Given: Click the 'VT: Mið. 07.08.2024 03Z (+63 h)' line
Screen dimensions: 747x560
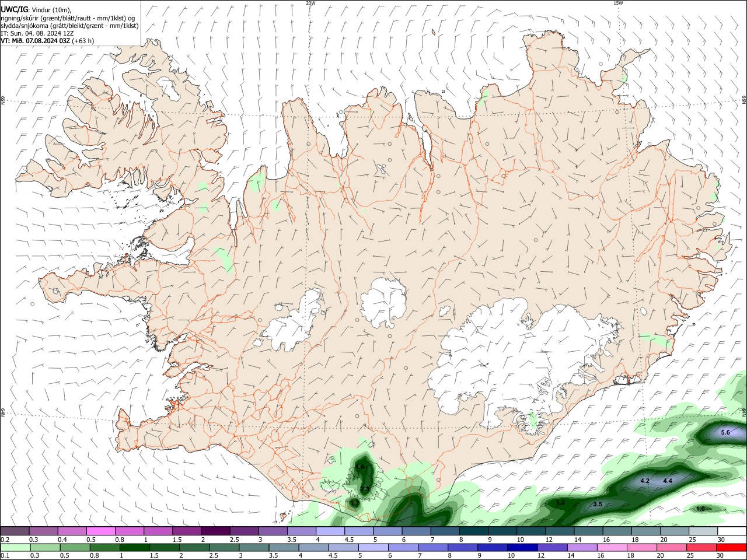Looking at the screenshot, I should pos(47,41).
